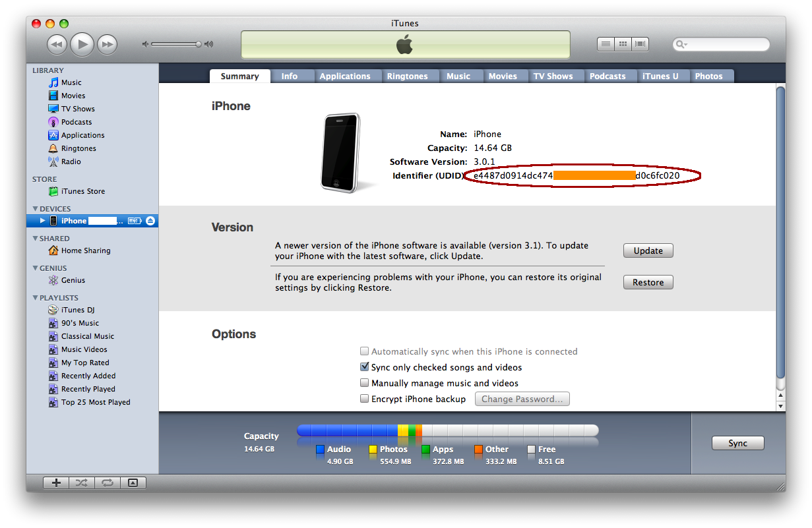Check Encrypt iPhone backup option
The height and width of the screenshot is (528, 812).
tap(364, 399)
